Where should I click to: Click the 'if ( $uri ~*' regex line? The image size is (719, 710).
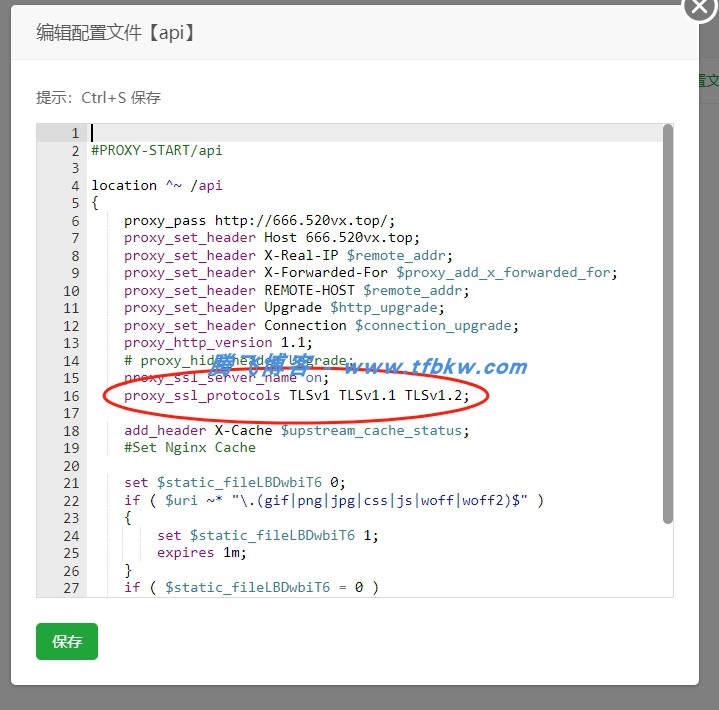(x=334, y=500)
